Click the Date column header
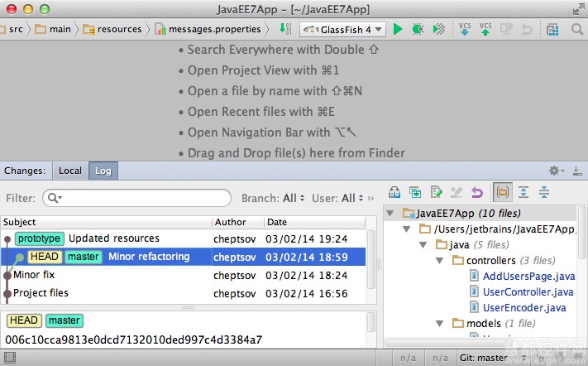588x366 pixels. pos(314,222)
